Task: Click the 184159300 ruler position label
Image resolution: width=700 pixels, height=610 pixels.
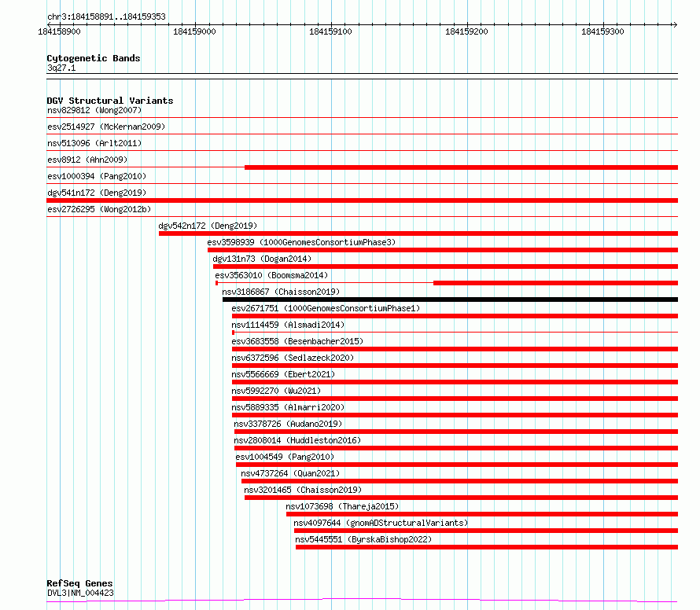Action: click(602, 31)
